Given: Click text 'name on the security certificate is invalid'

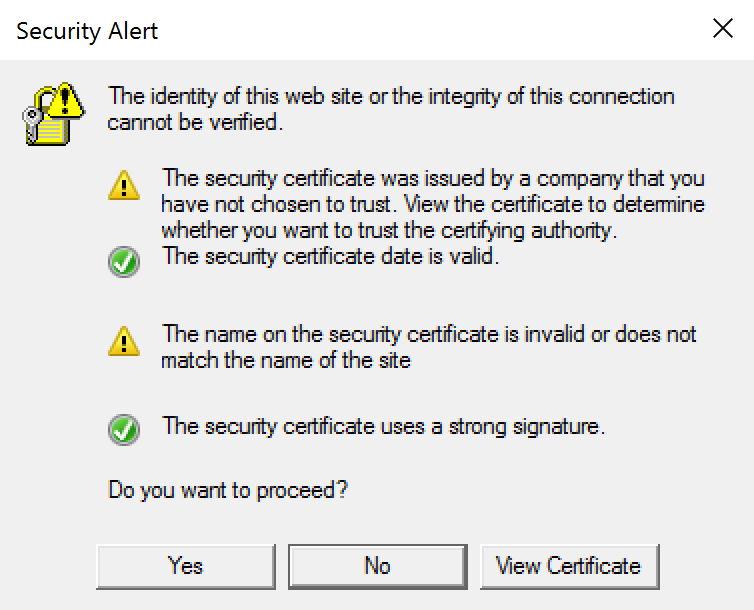Looking at the screenshot, I should point(394,334).
